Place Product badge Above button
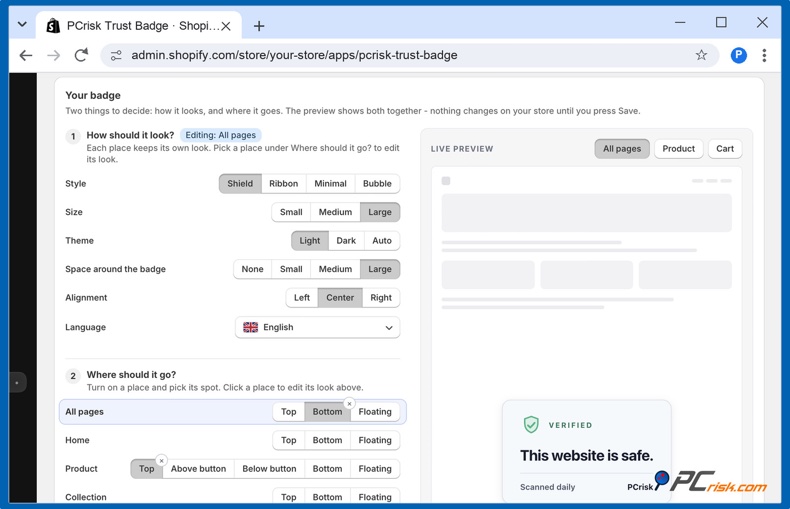Viewport: 790px width, 509px height. pos(198,469)
